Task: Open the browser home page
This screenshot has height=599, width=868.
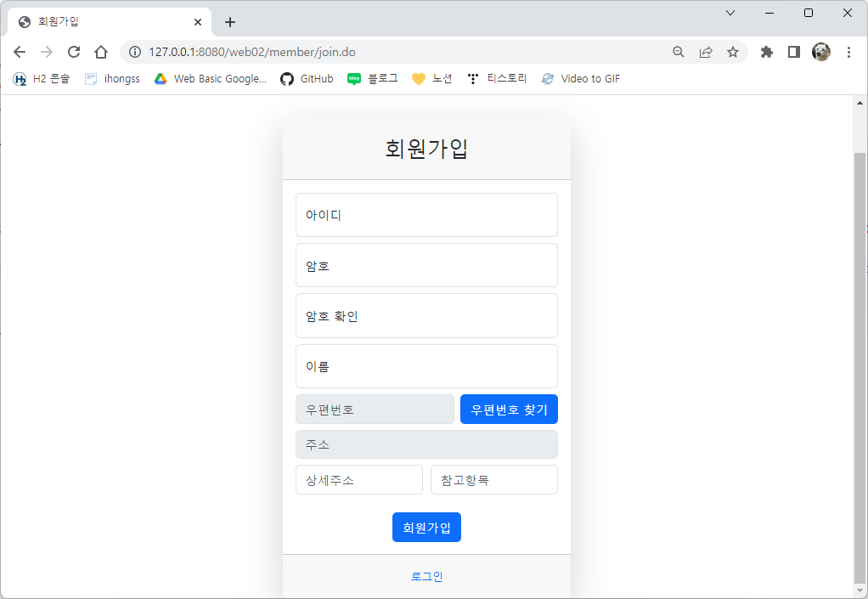Action: point(101,52)
